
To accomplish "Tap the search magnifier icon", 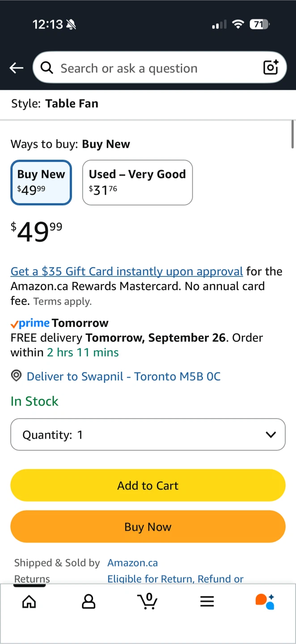I will click(47, 68).
